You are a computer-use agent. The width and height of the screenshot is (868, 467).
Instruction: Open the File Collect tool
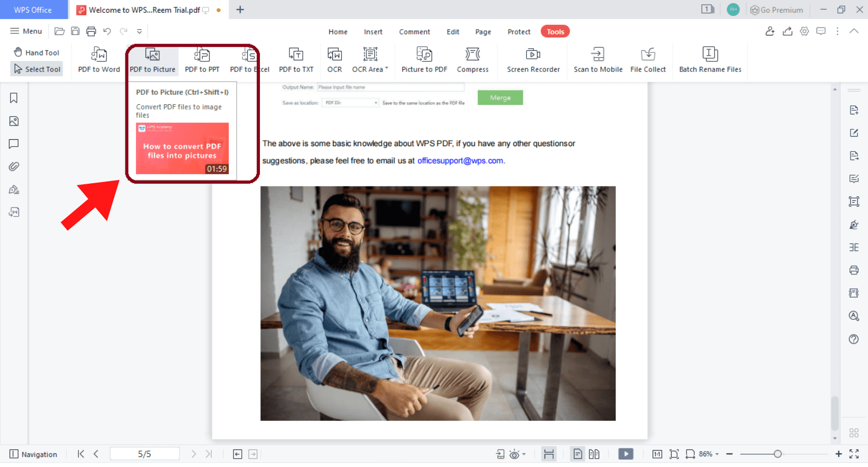coord(648,60)
